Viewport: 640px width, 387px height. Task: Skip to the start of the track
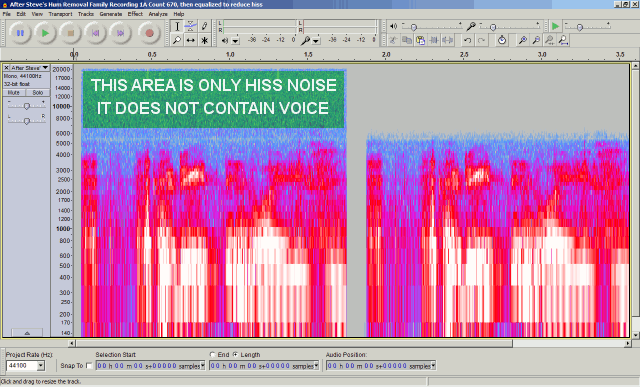96,33
